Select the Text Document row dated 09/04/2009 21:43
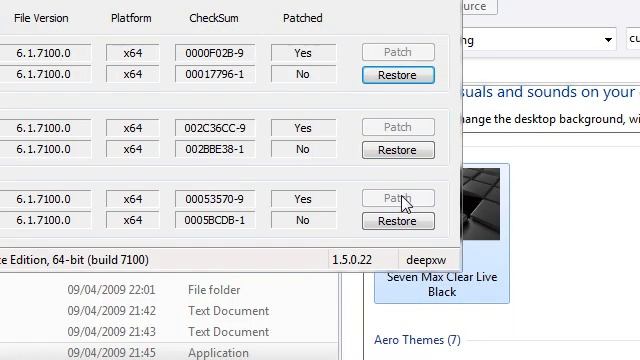The image size is (640, 360). [169, 332]
